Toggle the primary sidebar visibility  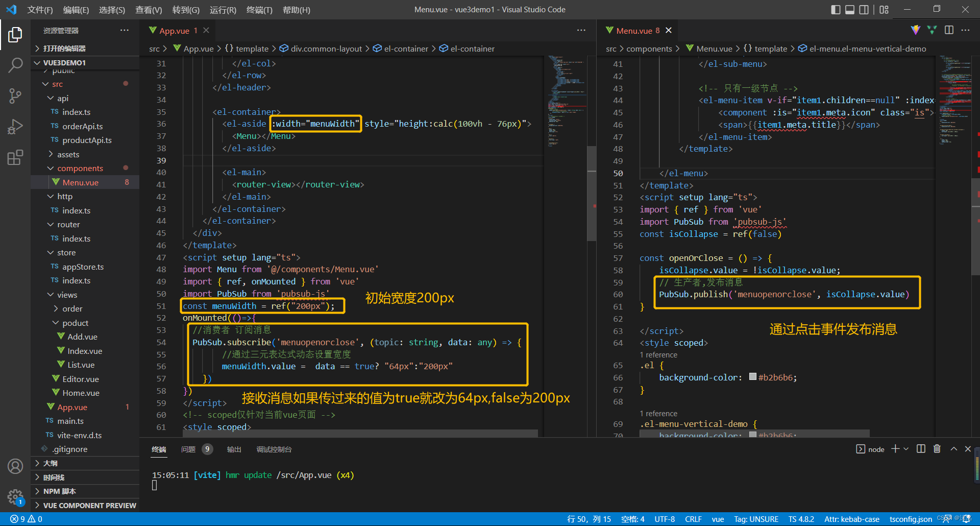836,9
